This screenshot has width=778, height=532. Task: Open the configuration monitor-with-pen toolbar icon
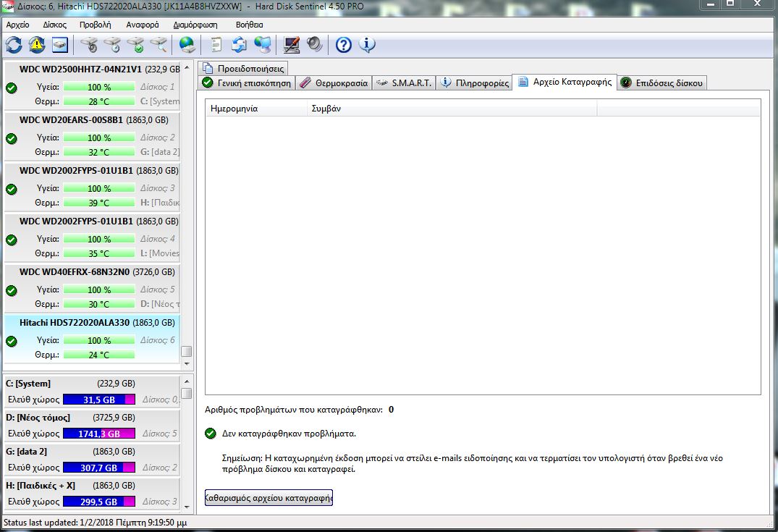click(291, 45)
